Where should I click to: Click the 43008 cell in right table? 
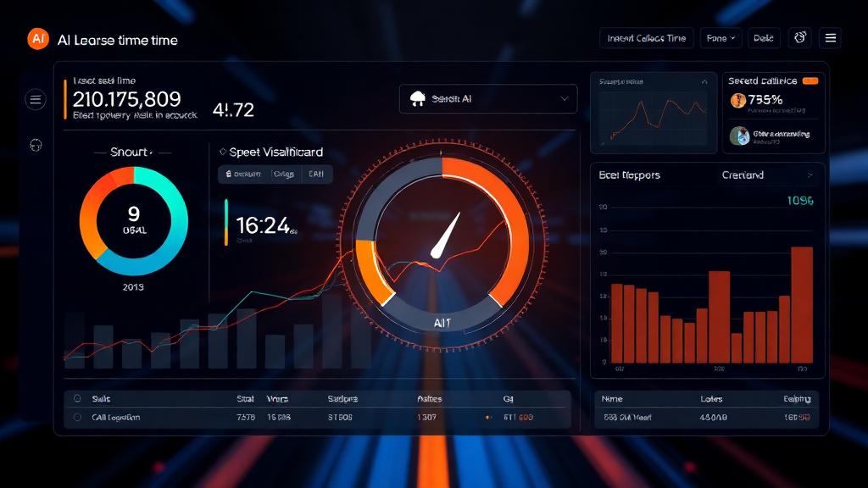pyautogui.click(x=714, y=417)
